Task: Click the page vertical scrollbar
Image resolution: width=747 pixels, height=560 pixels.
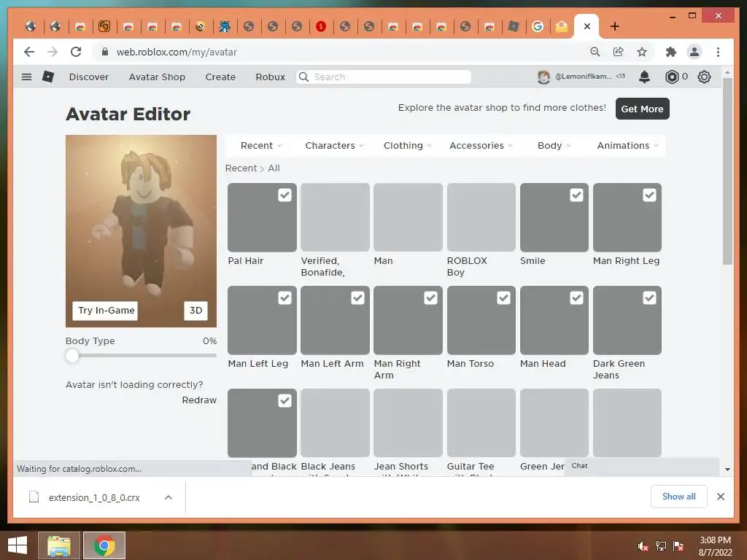Action: click(x=727, y=171)
